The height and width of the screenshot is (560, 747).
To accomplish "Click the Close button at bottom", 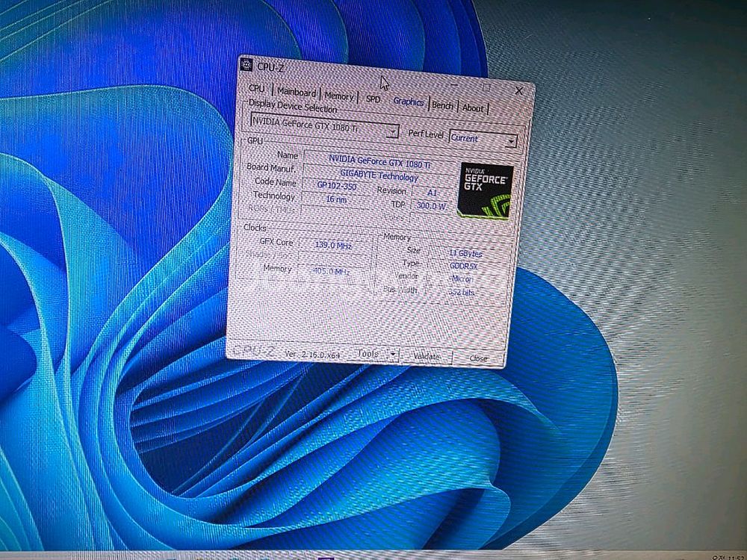I will point(478,358).
